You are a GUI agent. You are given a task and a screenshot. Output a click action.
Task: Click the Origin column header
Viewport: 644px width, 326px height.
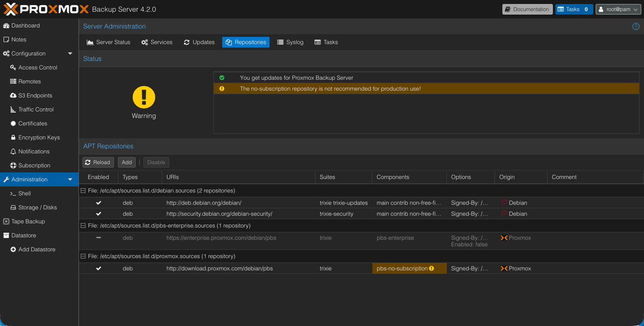[x=521, y=177]
